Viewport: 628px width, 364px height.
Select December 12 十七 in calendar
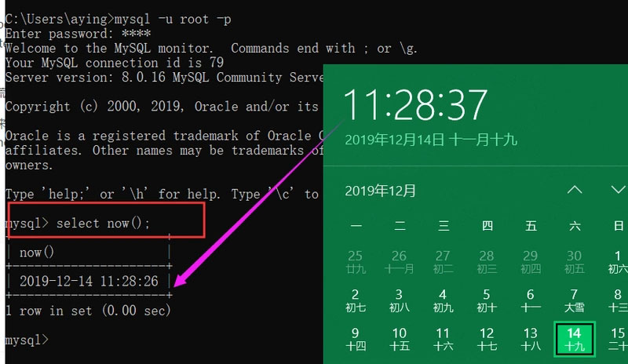pyautogui.click(x=487, y=339)
